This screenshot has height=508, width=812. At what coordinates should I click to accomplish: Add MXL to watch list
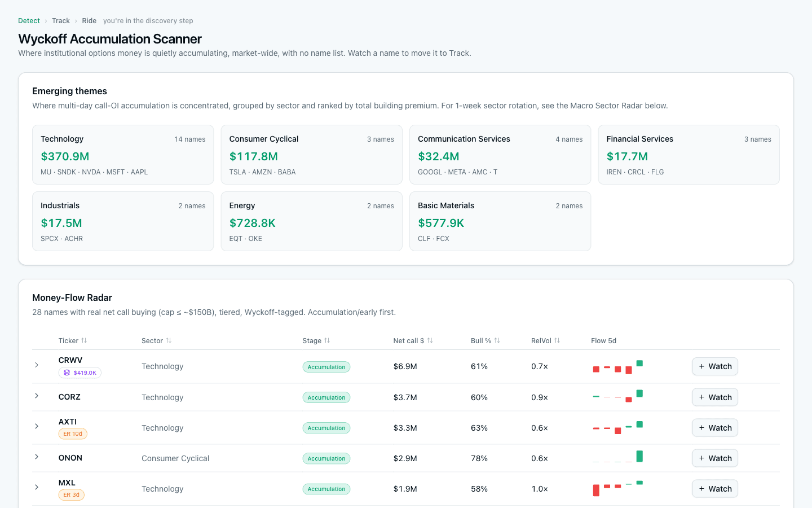715,489
